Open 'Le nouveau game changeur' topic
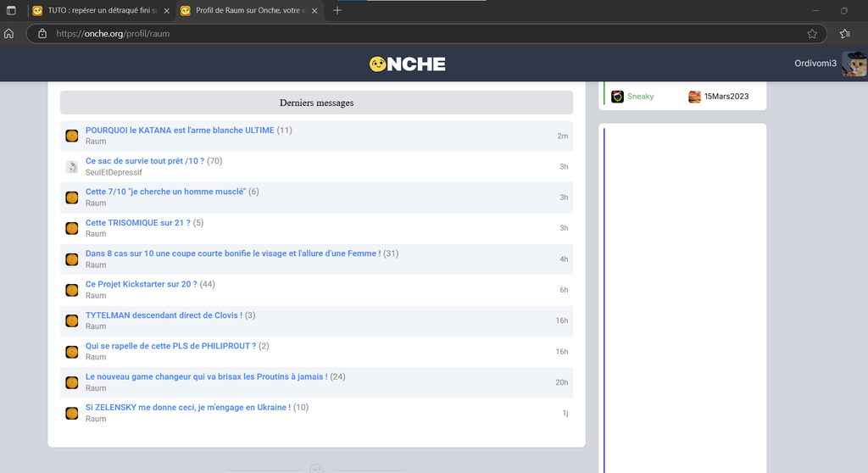This screenshot has height=473, width=868. pyautogui.click(x=207, y=376)
